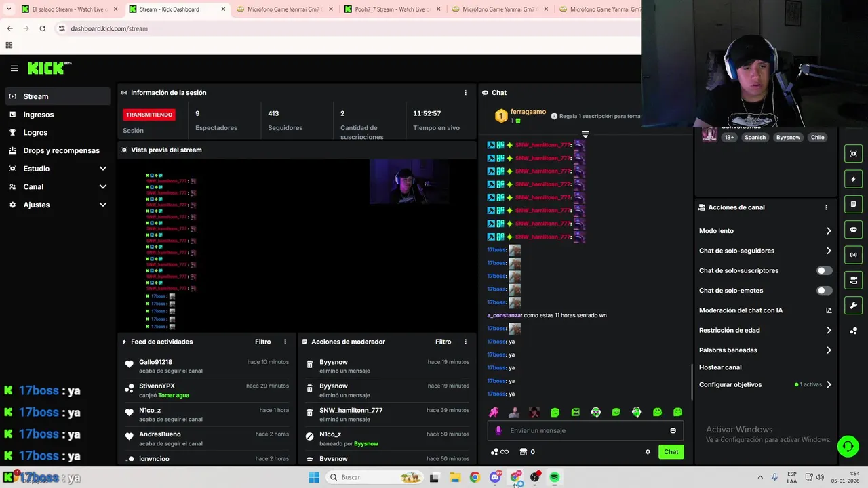Open Modo lento options arrow
Image resolution: width=868 pixels, height=488 pixels.
(x=829, y=231)
